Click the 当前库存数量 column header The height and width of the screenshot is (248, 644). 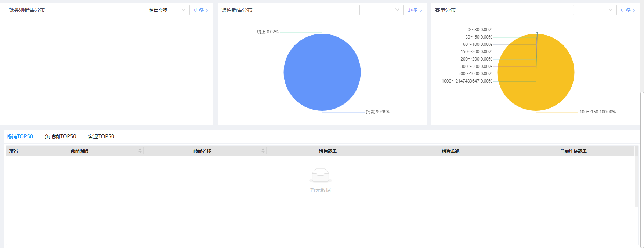pos(573,151)
